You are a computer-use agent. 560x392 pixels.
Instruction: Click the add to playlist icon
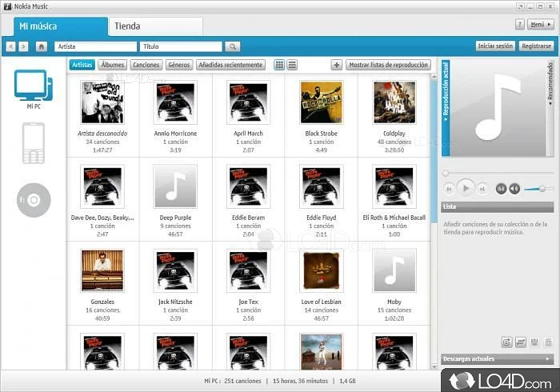506,342
